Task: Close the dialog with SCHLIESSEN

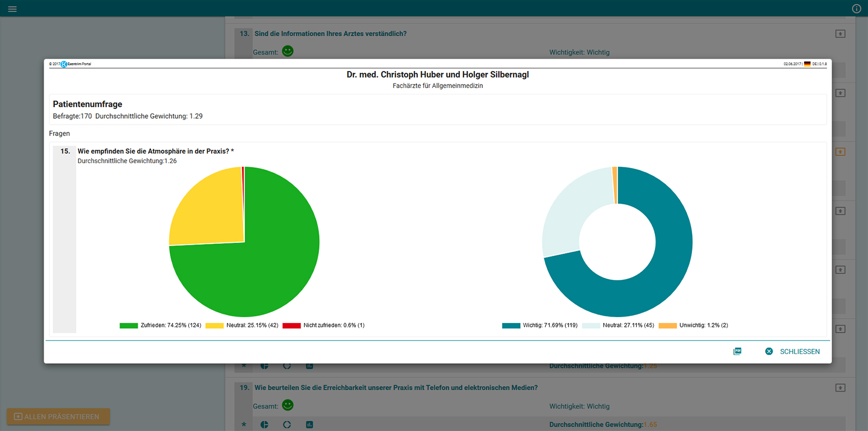Action: [x=793, y=351]
